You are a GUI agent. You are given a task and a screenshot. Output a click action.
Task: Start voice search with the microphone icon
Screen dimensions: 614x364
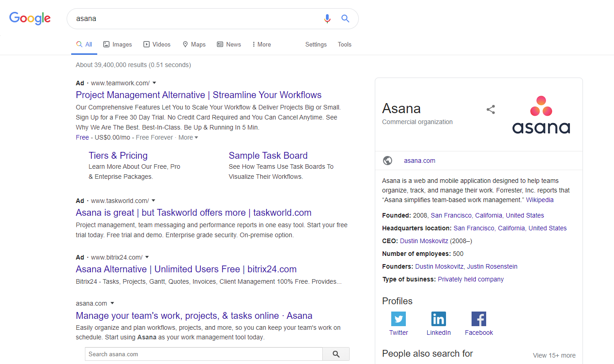(x=327, y=19)
